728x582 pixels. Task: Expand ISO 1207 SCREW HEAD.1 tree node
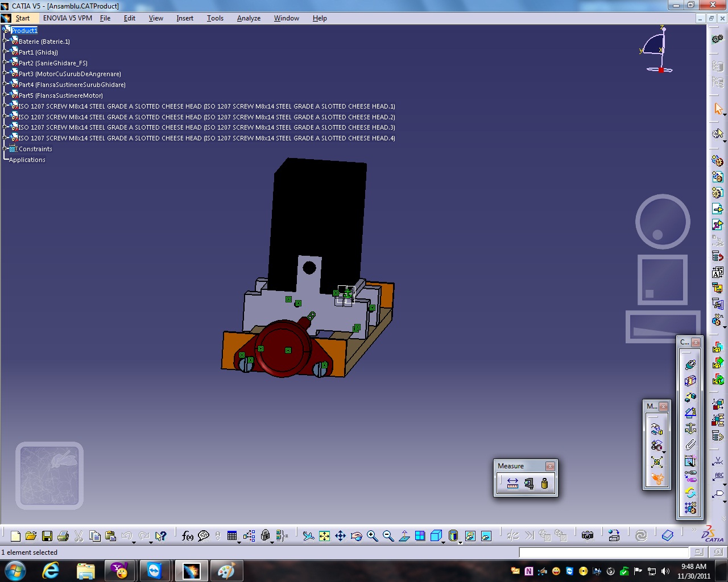[x=5, y=106]
